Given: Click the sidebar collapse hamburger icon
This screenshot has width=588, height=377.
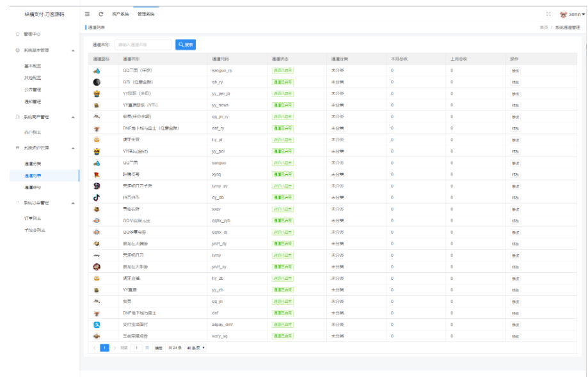Looking at the screenshot, I should click(x=87, y=13).
